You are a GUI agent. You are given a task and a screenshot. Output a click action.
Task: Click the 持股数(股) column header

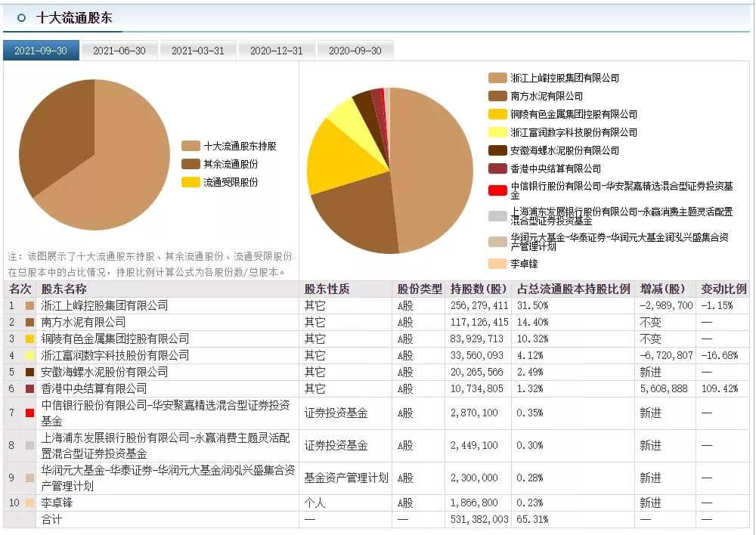[479, 289]
